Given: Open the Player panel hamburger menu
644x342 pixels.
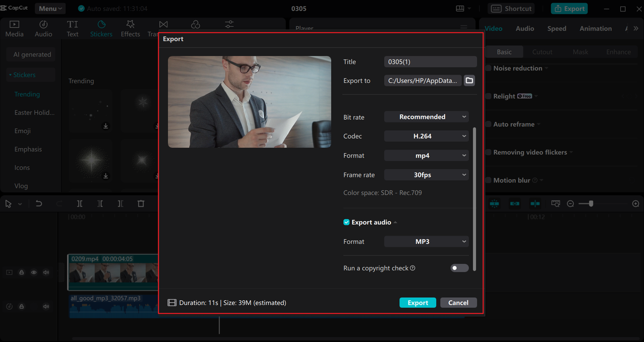Looking at the screenshot, I should (x=463, y=28).
